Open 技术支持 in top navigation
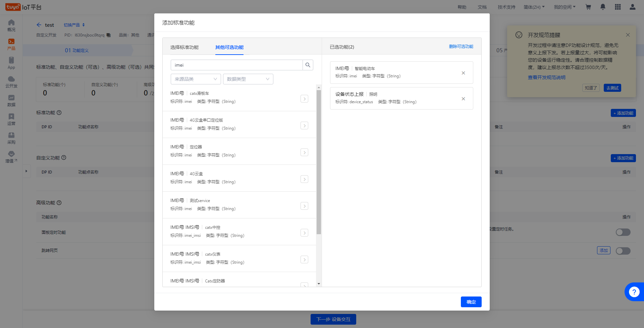The height and width of the screenshot is (328, 644). pos(506,7)
